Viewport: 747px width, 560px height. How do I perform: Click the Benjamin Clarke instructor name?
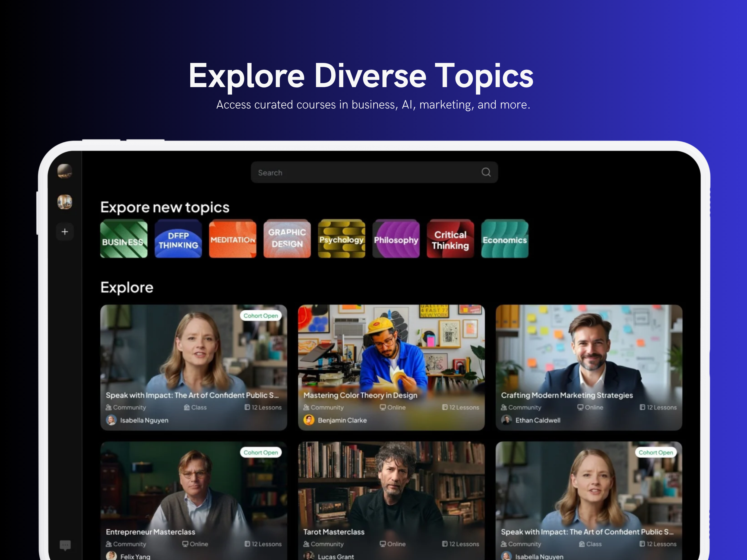342,420
